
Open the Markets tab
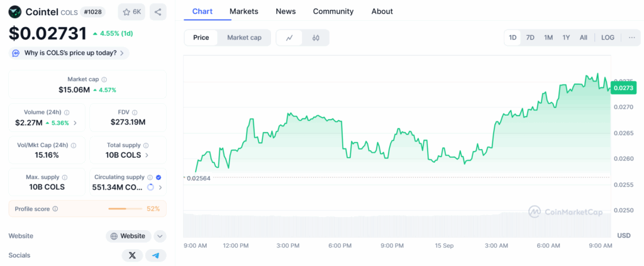click(244, 11)
